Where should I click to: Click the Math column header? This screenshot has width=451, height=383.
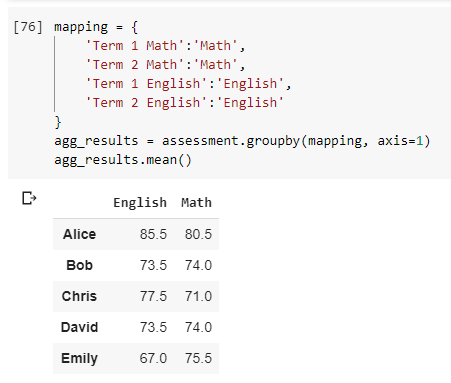coord(196,203)
